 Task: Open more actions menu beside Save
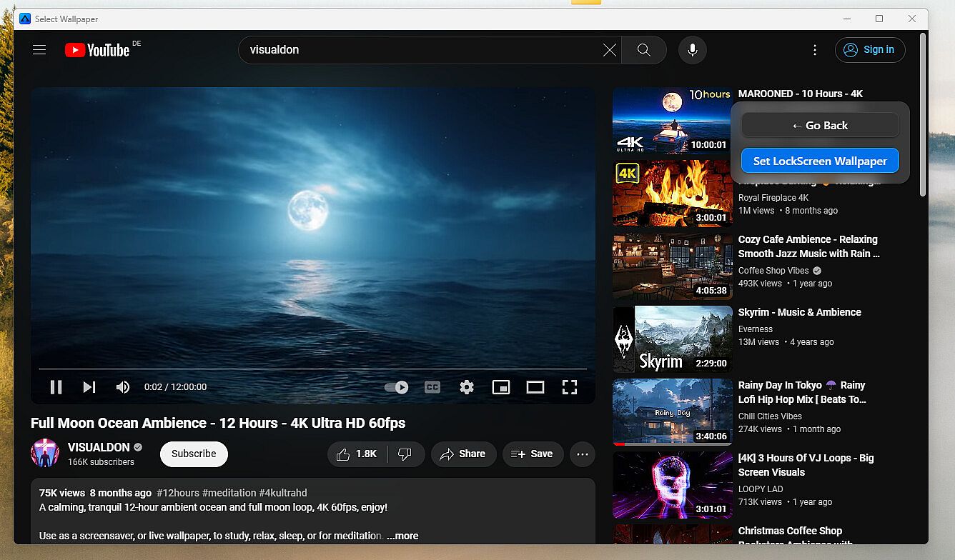click(582, 454)
